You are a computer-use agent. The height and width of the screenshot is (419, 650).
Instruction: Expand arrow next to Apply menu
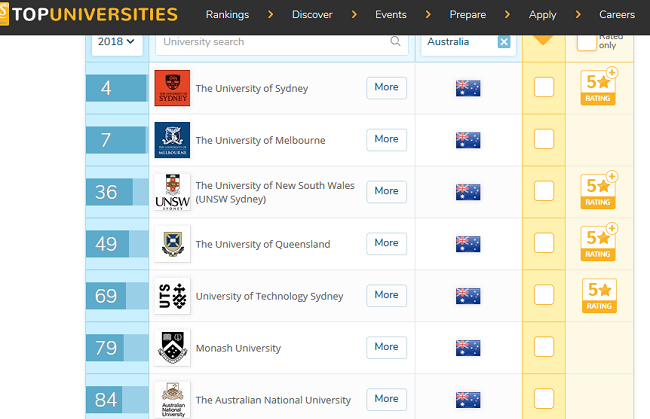tap(578, 15)
